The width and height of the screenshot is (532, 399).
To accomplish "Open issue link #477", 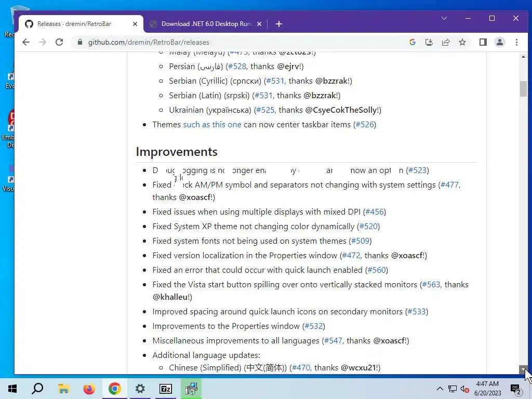I will [x=449, y=185].
